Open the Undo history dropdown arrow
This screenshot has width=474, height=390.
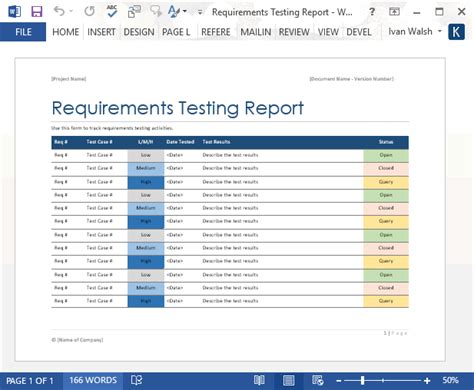[71, 12]
